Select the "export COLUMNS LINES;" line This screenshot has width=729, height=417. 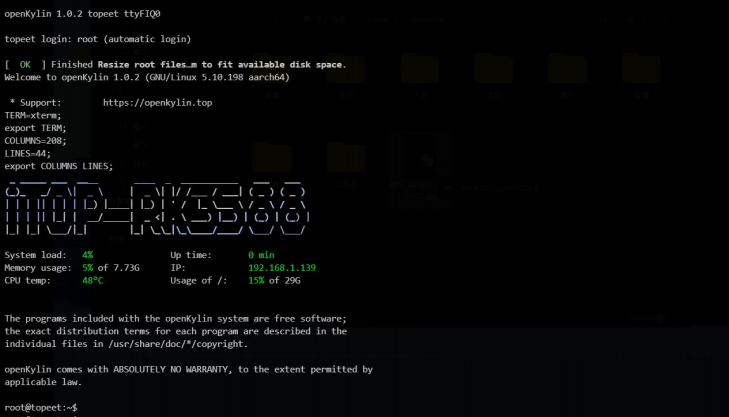(59, 166)
